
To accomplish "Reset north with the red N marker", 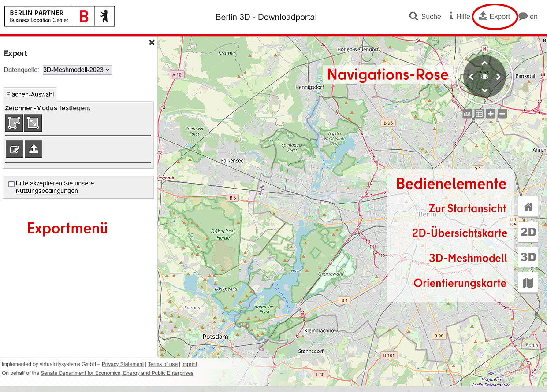I will pos(484,49).
